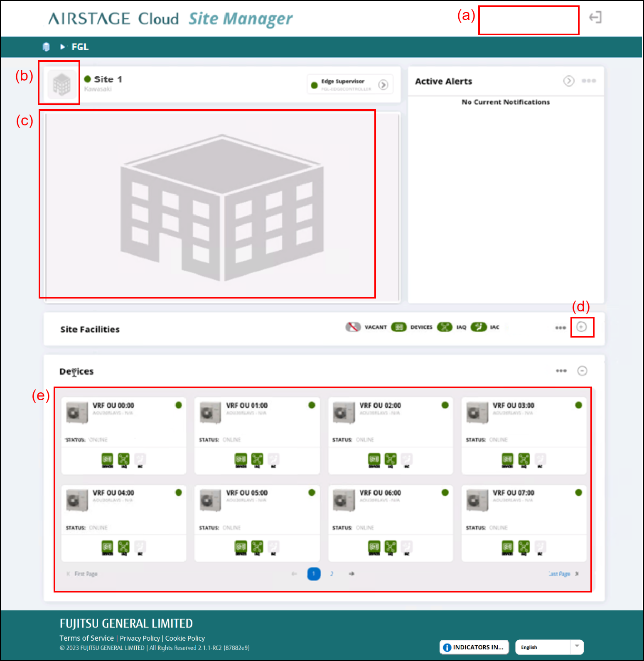Go to page 2 of devices
This screenshot has width=644, height=661.
[332, 574]
